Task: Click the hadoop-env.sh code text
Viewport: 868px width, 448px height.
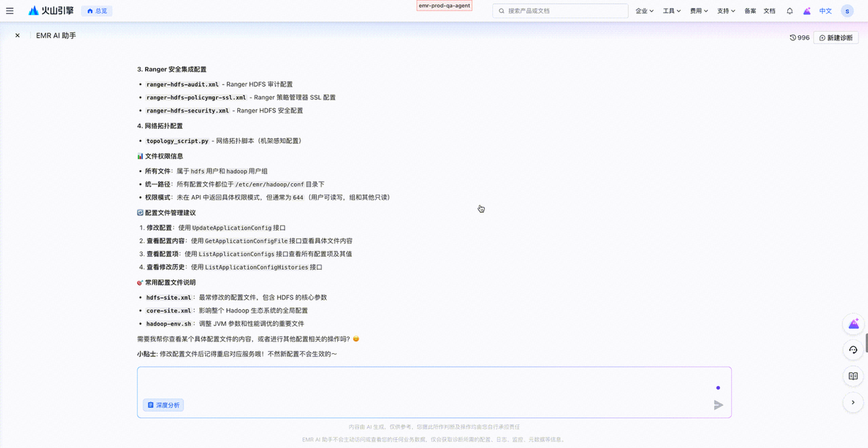Action: coord(169,323)
